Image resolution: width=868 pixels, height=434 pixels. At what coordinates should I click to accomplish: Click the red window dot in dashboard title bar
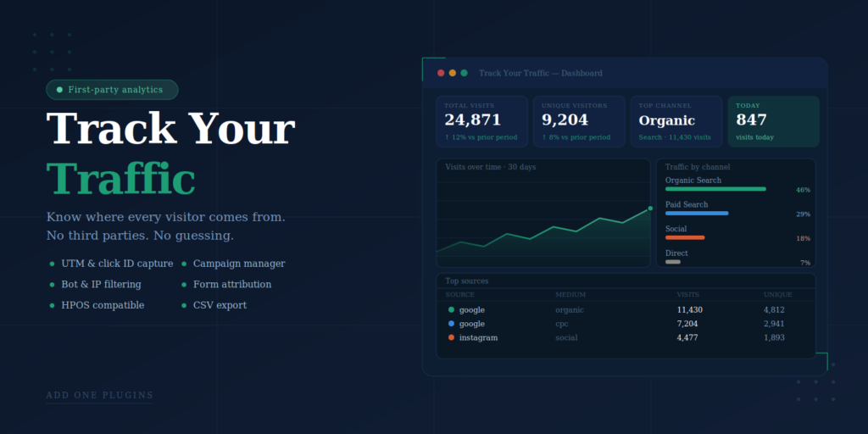pyautogui.click(x=441, y=73)
